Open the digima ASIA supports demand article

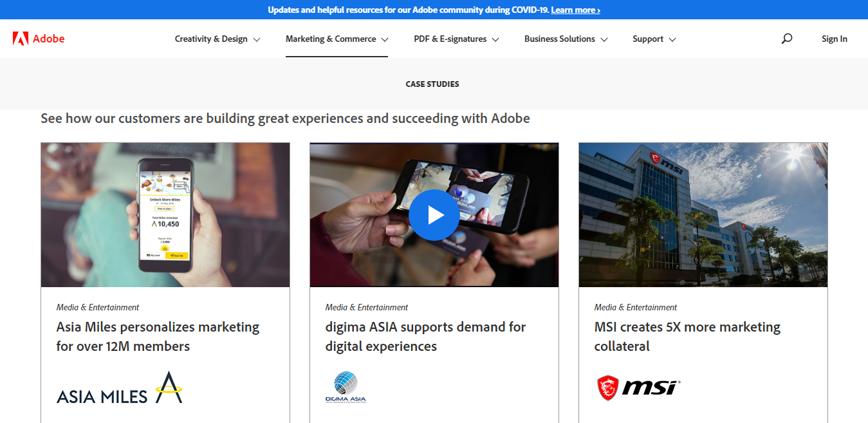425,337
